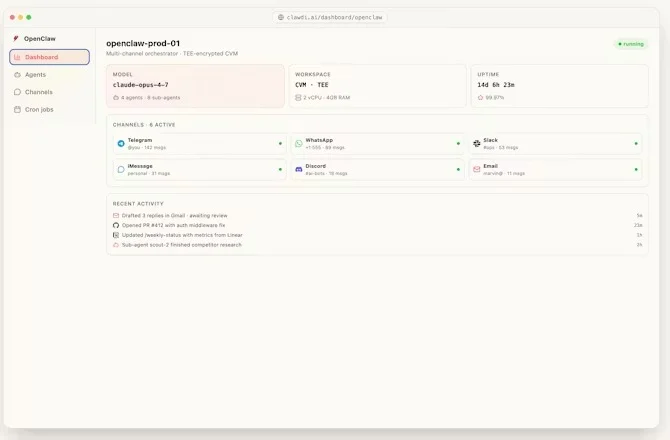The width and height of the screenshot is (670, 440).
Task: Click the 99.97% uptime value
Action: (495, 98)
